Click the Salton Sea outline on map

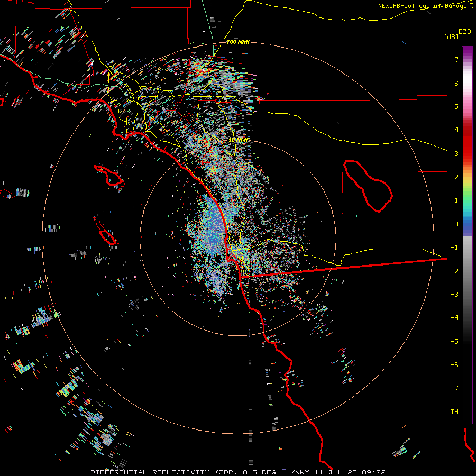368,186
